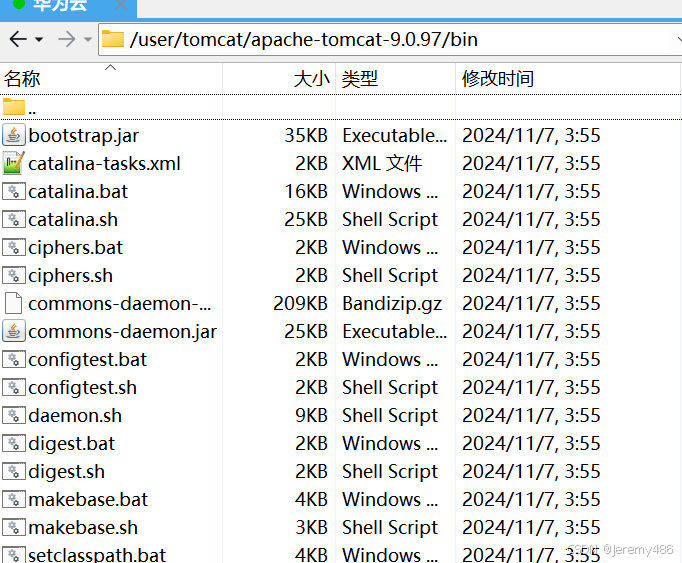Select catalina-tasks.xml file icon
682x563 pixels.
[13, 163]
